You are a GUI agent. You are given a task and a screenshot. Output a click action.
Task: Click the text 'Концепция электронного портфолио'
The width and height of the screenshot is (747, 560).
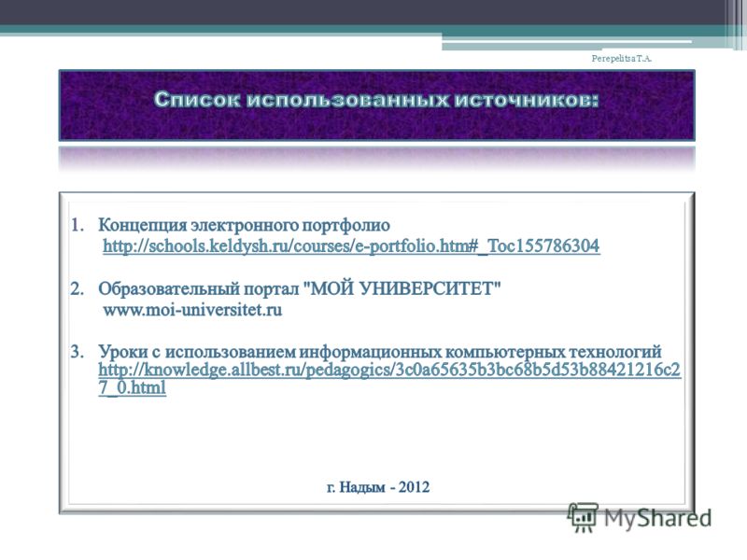tap(244, 225)
